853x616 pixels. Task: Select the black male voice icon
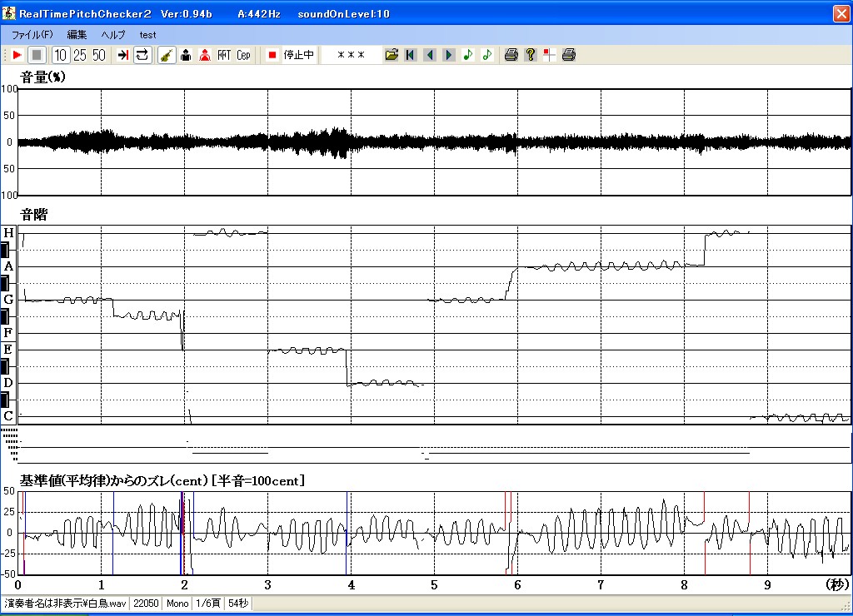(186, 55)
